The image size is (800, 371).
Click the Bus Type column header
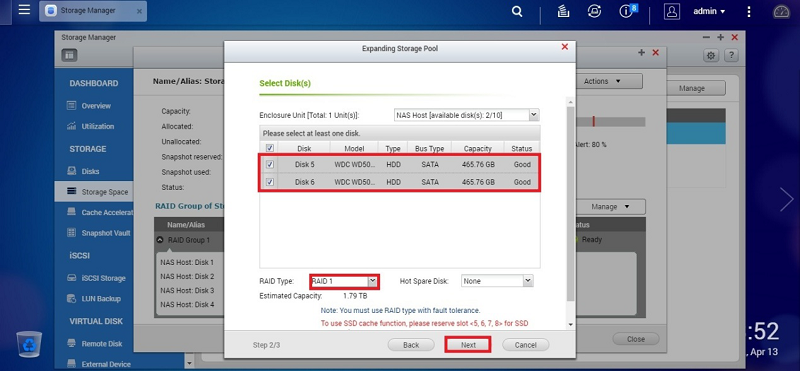(x=430, y=149)
